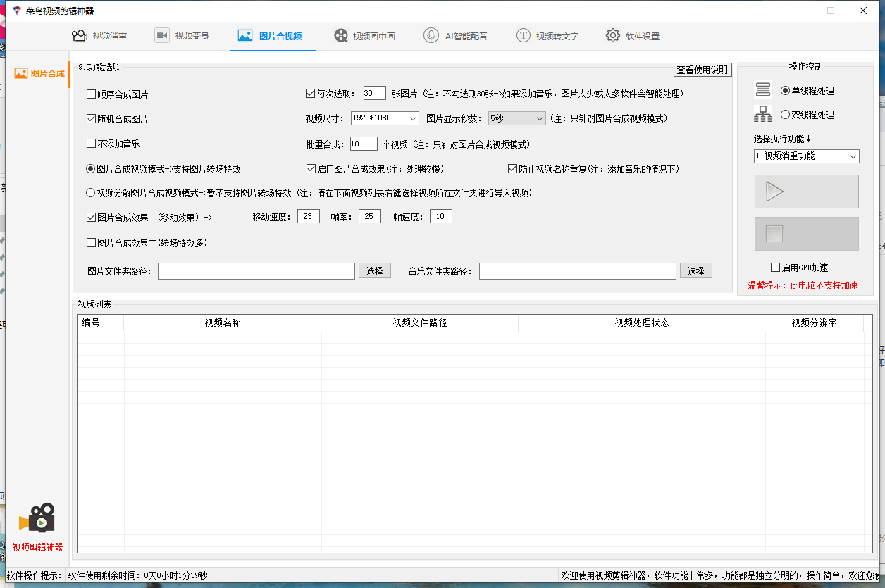Enable the 顺序合成图片 checkbox
The height and width of the screenshot is (588, 885).
[91, 94]
